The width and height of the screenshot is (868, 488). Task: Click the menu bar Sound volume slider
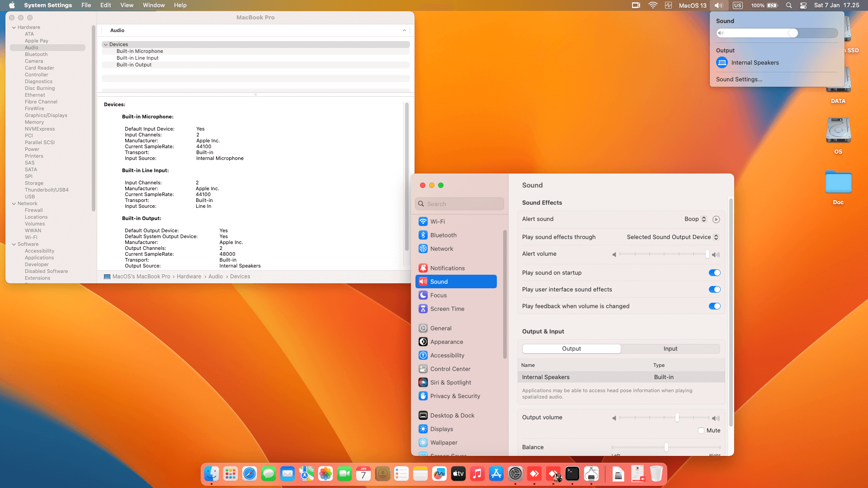[x=777, y=33]
